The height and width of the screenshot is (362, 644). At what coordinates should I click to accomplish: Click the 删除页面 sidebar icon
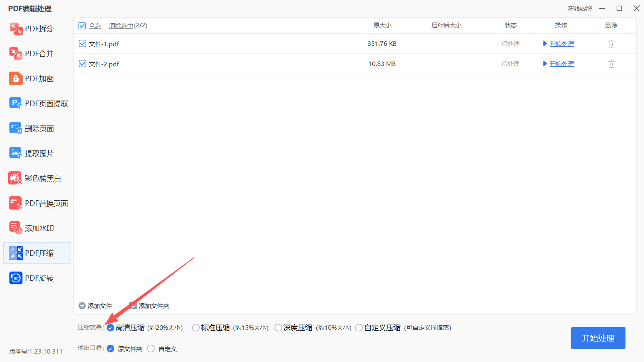click(16, 129)
